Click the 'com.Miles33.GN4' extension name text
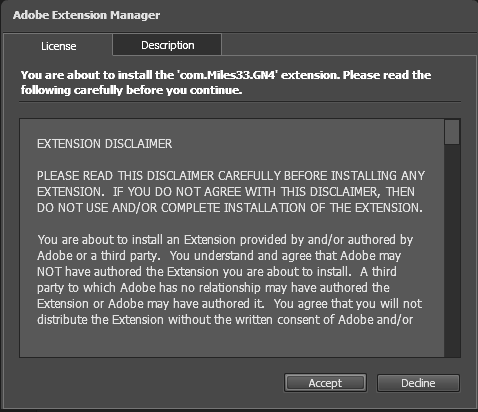This screenshot has width=478, height=412. pos(226,75)
